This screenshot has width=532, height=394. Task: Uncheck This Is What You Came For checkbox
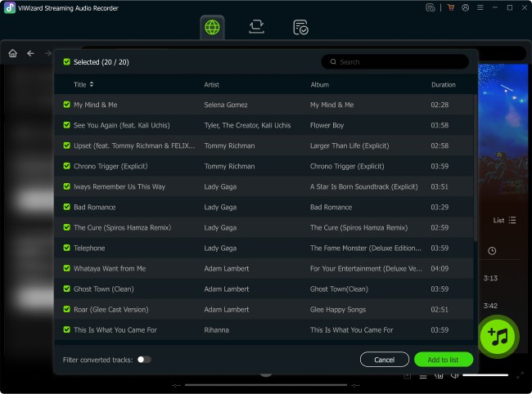[x=66, y=329]
